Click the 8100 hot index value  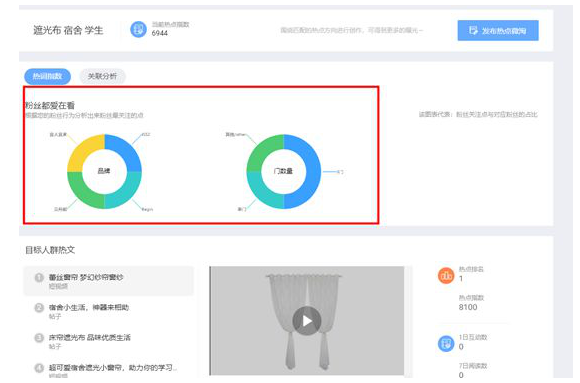(468, 307)
